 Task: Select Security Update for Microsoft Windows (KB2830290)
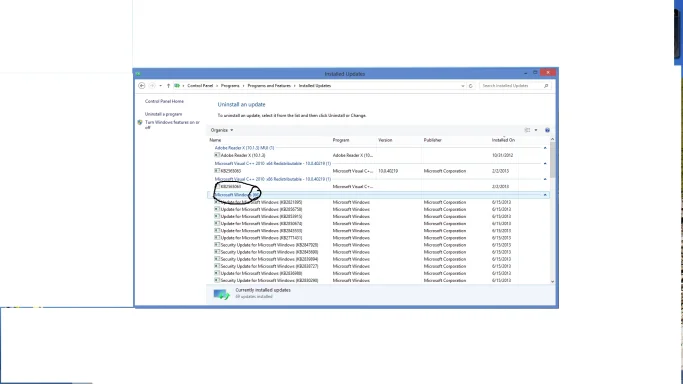point(269,280)
